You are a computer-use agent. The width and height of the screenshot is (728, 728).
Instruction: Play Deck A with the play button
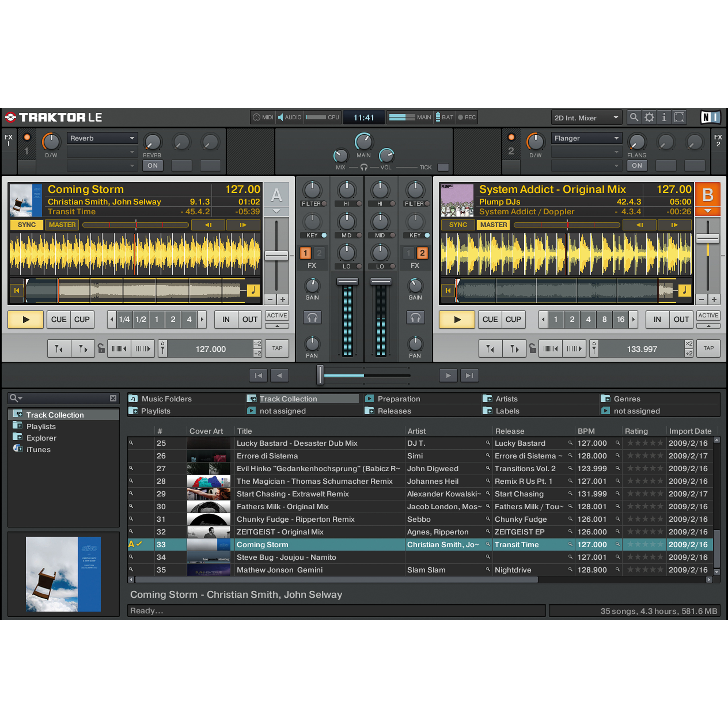pos(26,320)
